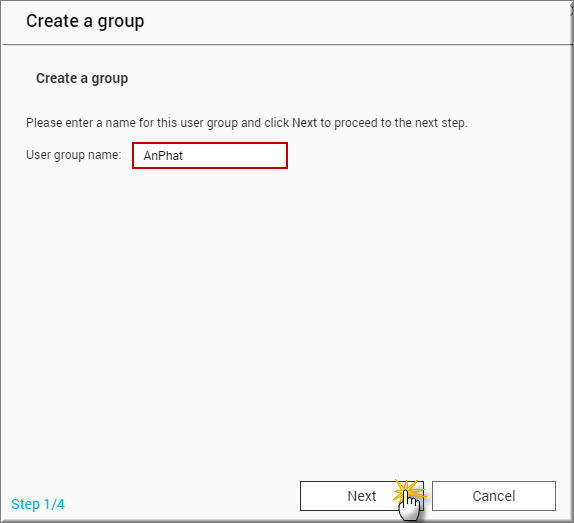Click the Step 1/4 progress indicator

38,504
